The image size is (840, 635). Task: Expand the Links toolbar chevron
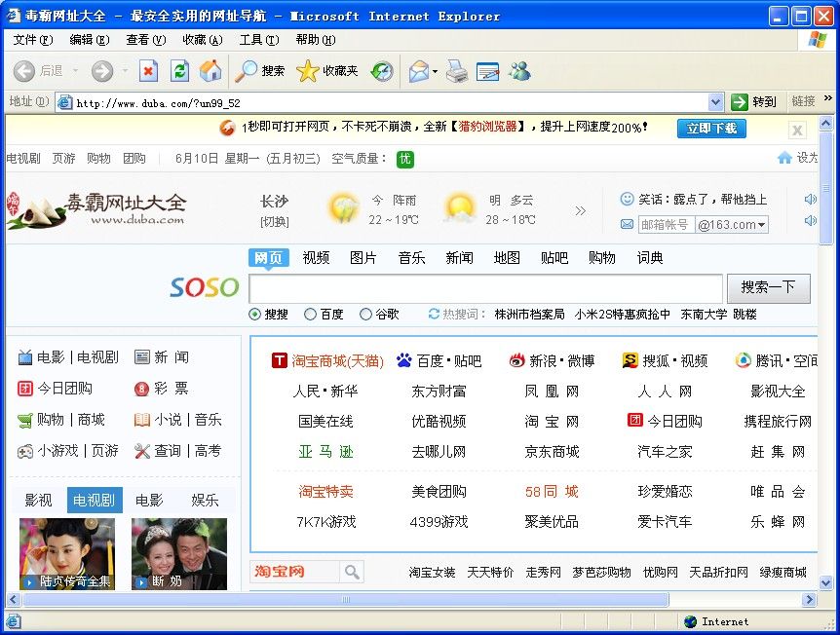tap(828, 98)
